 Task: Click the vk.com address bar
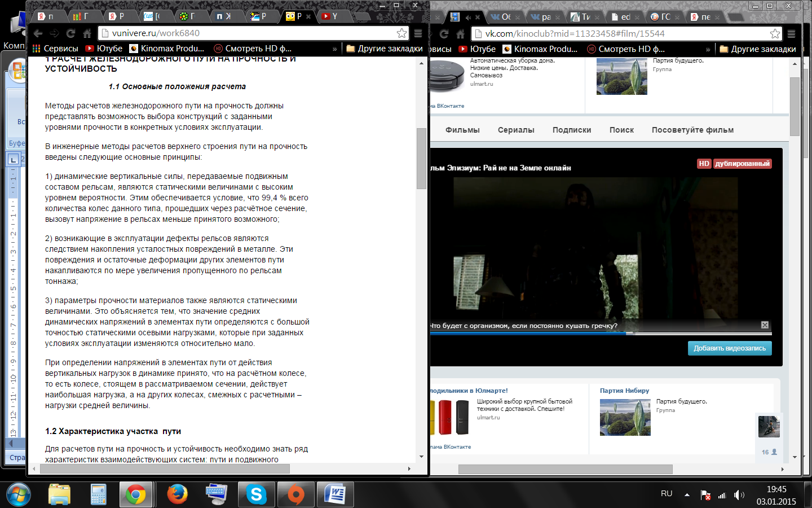tap(620, 34)
